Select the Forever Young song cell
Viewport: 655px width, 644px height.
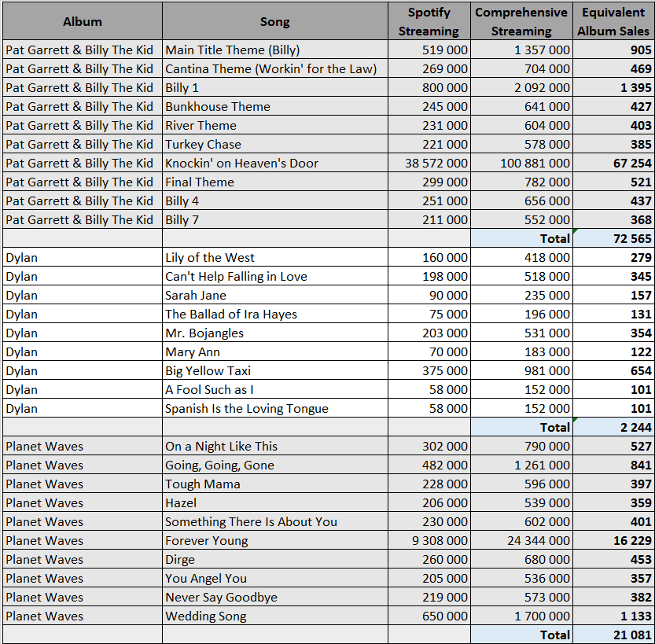coord(275,541)
